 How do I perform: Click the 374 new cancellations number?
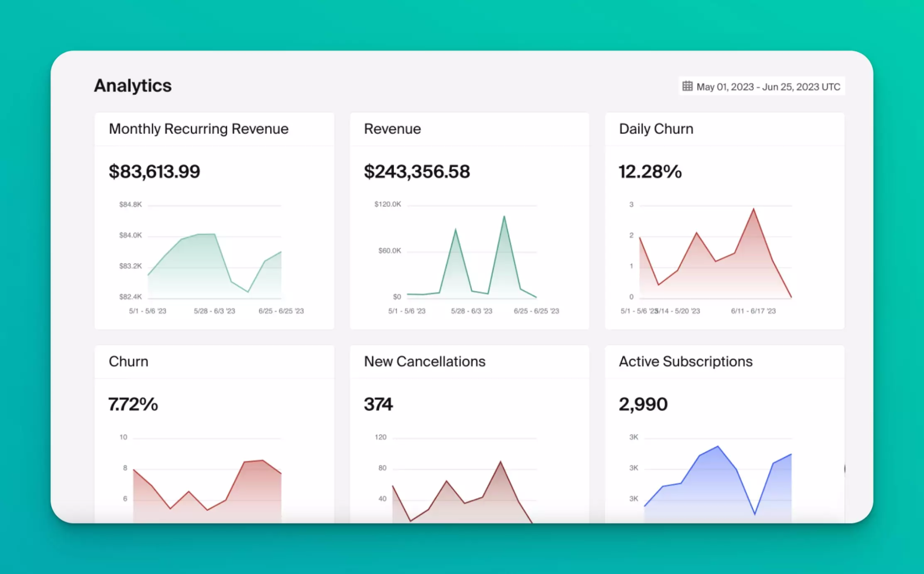coord(378,404)
